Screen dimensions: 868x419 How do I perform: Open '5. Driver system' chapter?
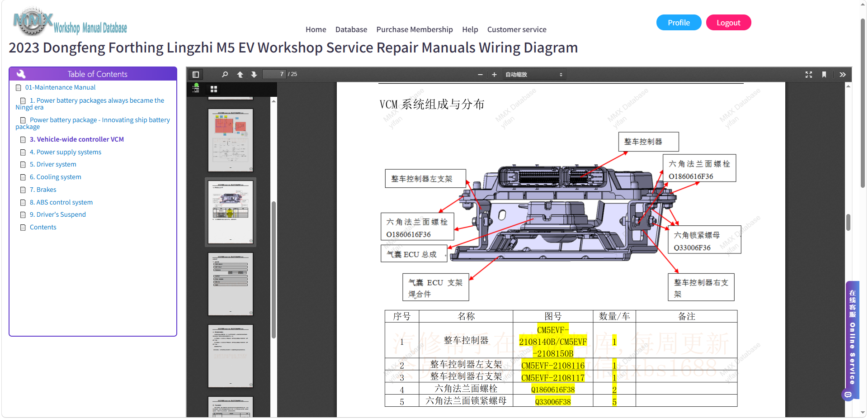[x=53, y=164]
